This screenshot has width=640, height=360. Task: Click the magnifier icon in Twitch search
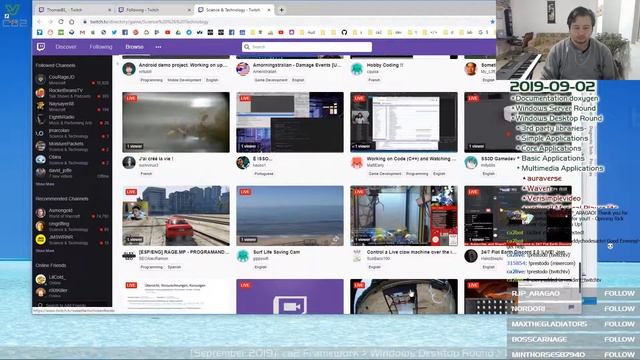point(247,47)
